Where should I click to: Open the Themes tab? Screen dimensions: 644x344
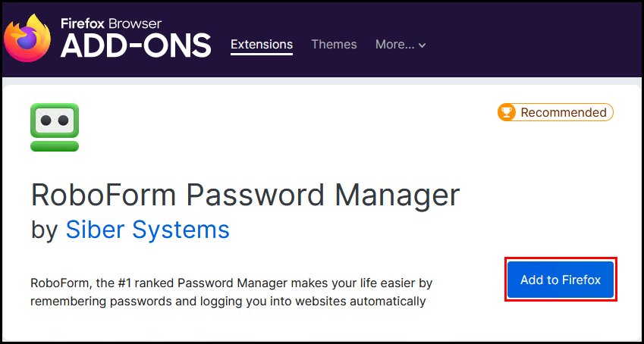click(334, 45)
